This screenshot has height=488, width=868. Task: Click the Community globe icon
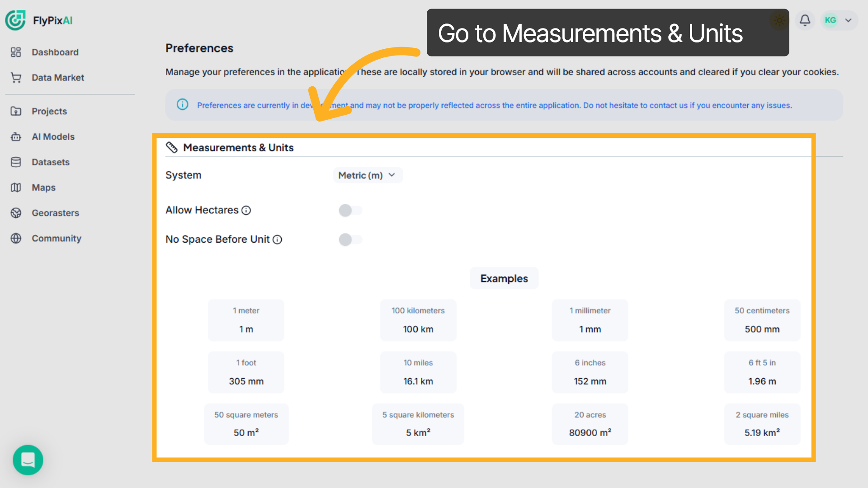[x=16, y=238]
